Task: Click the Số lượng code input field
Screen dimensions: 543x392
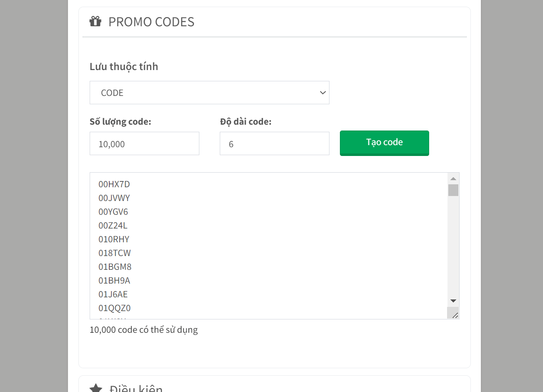Action: (x=144, y=143)
